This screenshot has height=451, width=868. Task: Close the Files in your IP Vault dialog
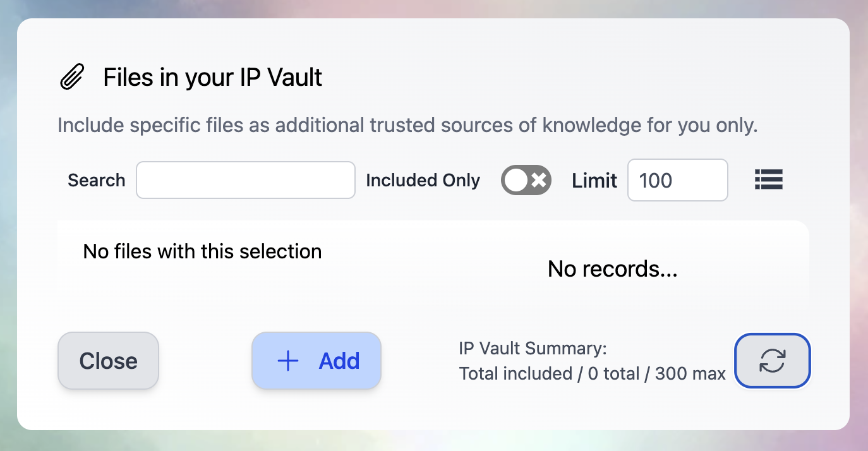pos(108,361)
